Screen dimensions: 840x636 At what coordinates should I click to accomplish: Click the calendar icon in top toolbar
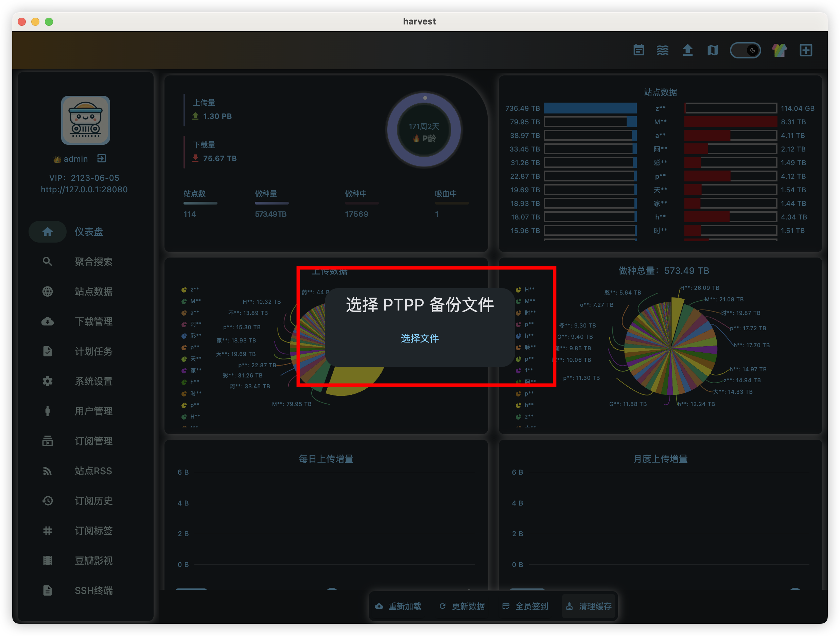click(638, 50)
